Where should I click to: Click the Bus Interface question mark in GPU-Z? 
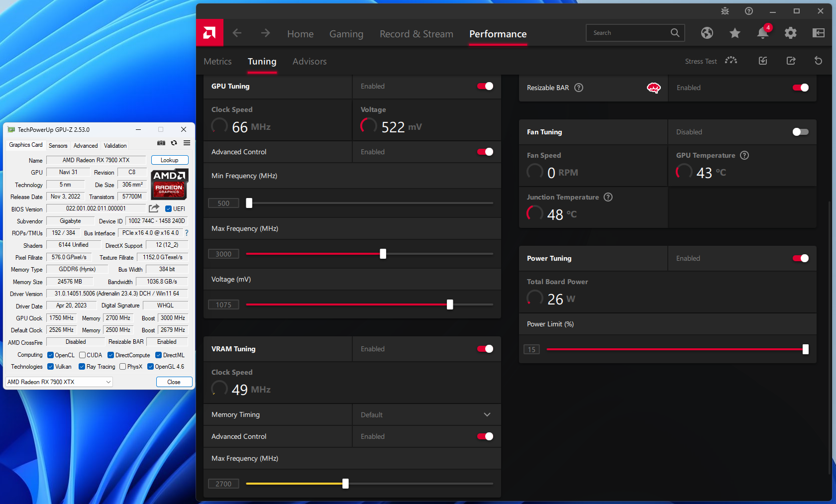(x=187, y=233)
